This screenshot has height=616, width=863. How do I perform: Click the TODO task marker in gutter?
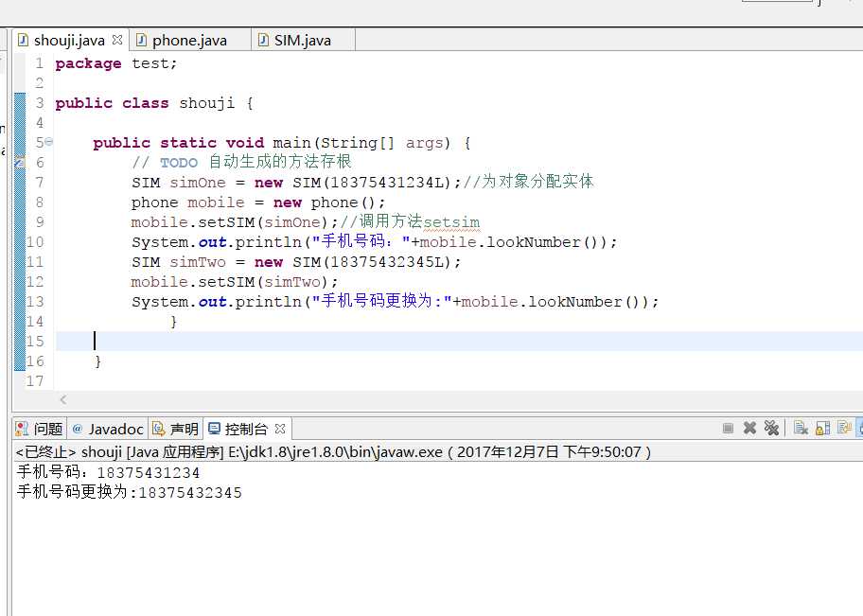pyautogui.click(x=20, y=163)
